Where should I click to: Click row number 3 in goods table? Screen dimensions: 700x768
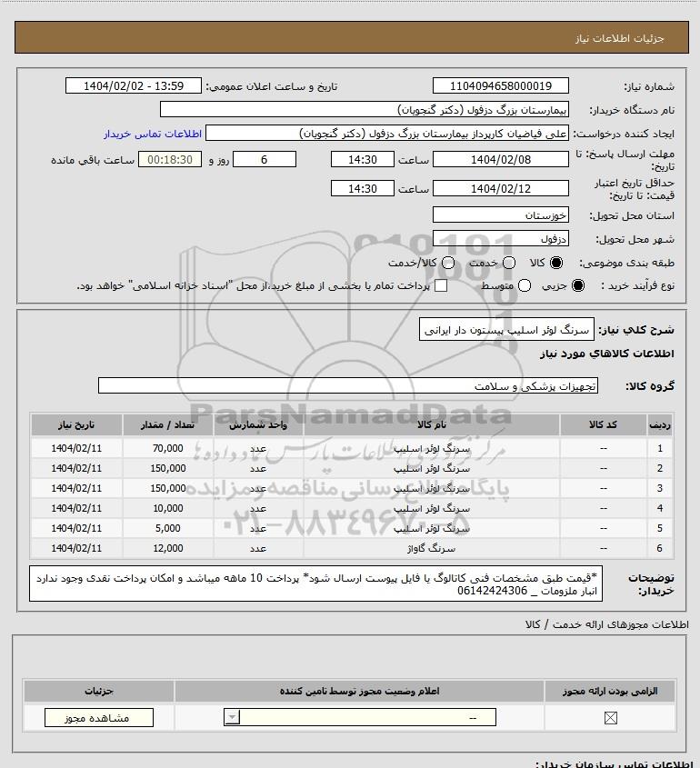pos(660,488)
